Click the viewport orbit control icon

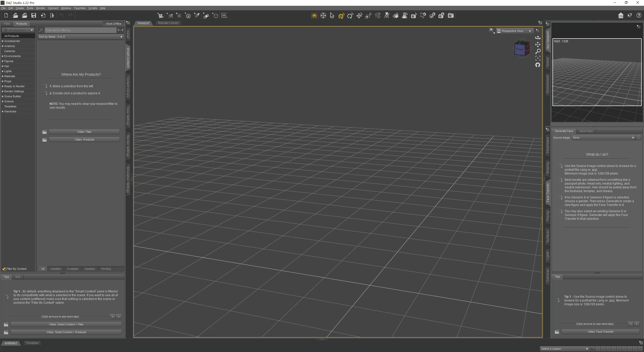pos(538,37)
